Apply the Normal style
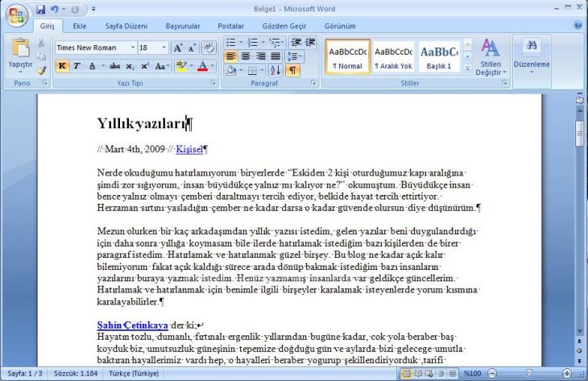 (348, 57)
